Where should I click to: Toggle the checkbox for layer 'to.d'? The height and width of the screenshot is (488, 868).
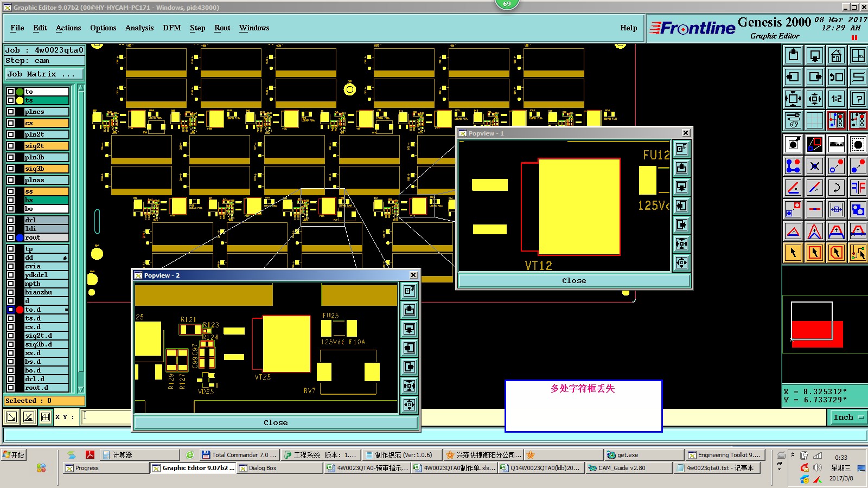(x=11, y=310)
